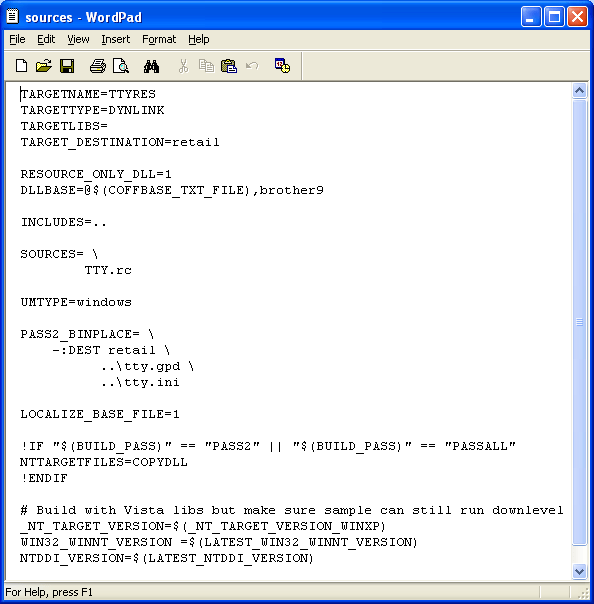Click the comment line about Vista libs
Screen dimensions: 594x604
coord(292,510)
